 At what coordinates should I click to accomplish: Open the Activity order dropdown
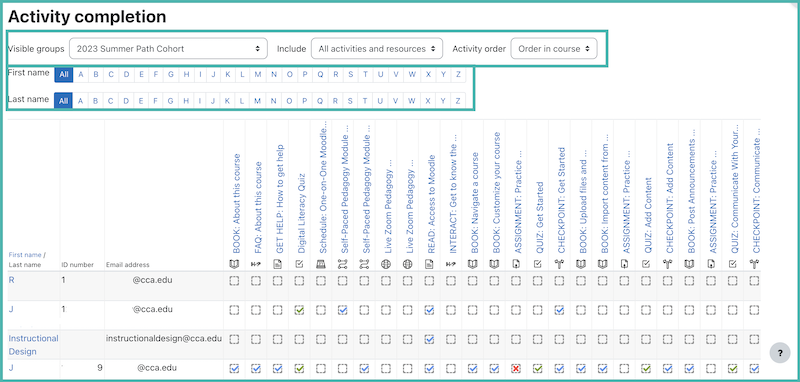(x=554, y=49)
